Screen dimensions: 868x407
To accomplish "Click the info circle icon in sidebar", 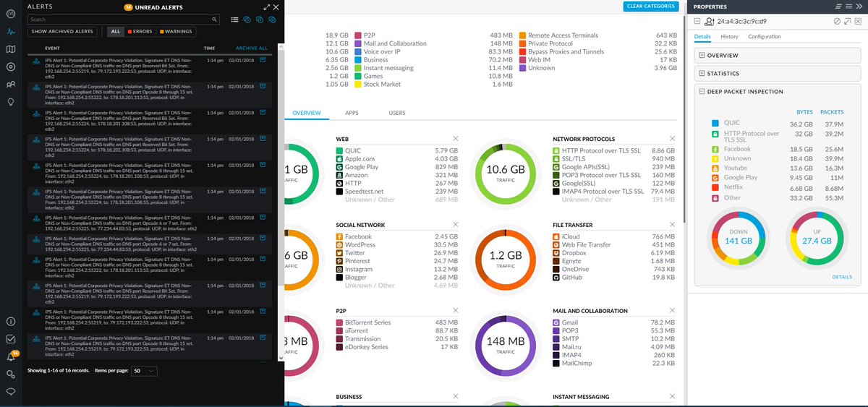I will point(11,321).
